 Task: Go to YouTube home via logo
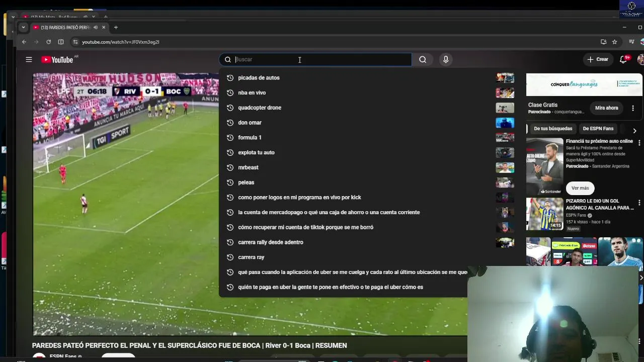pos(57,59)
